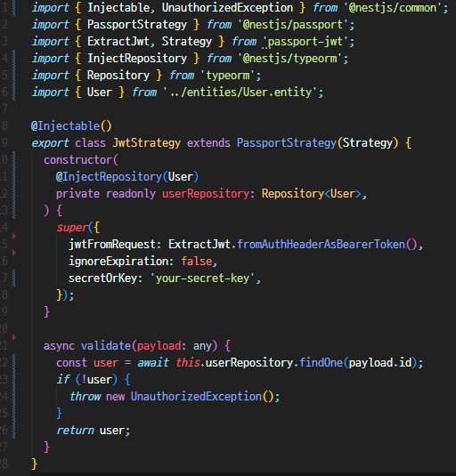The image size is (456, 476).
Task: Click 'InjectRepository' in its import statement
Action: pyautogui.click(x=137, y=59)
